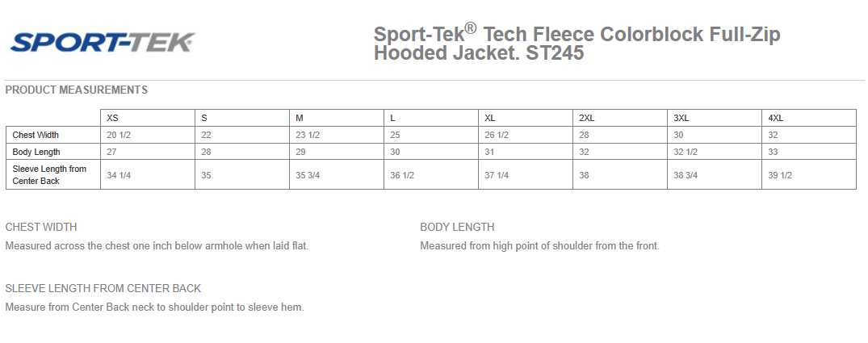Click the XL chest width value 26 1/2

497,135
